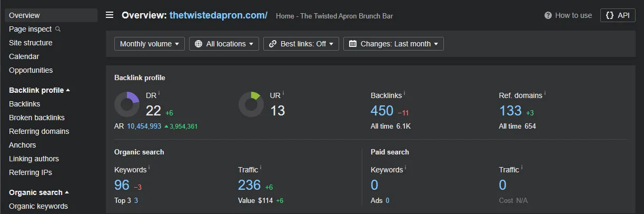Open Referring domains in the sidebar
This screenshot has width=644, height=214.
(39, 131)
